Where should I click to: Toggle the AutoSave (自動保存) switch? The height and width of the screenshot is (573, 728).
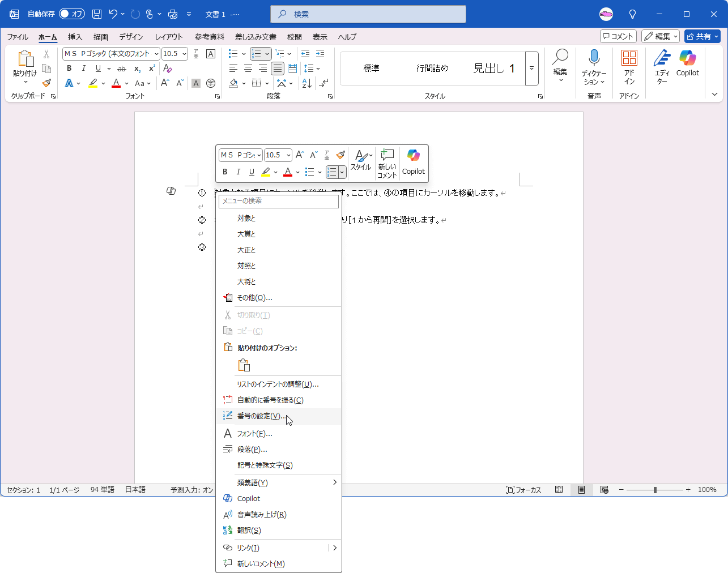[x=72, y=14]
